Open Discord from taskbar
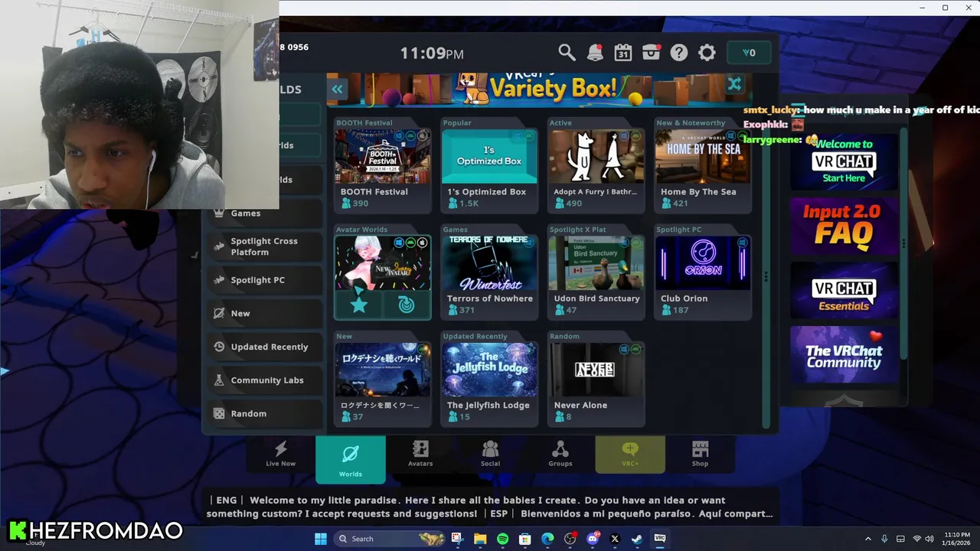This screenshot has height=551, width=980. click(592, 539)
